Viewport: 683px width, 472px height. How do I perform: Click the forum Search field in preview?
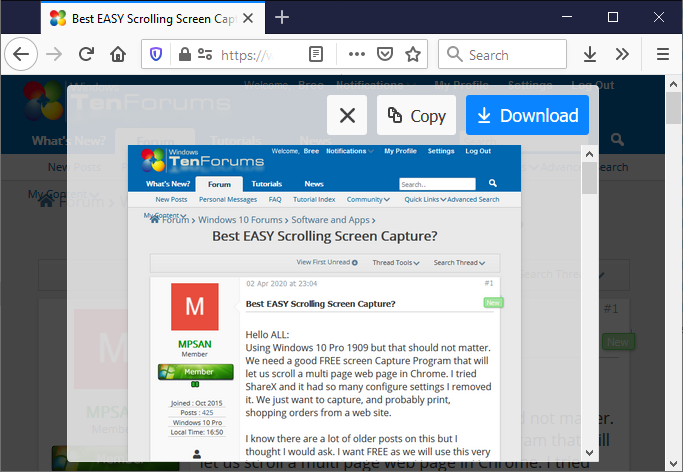437,184
